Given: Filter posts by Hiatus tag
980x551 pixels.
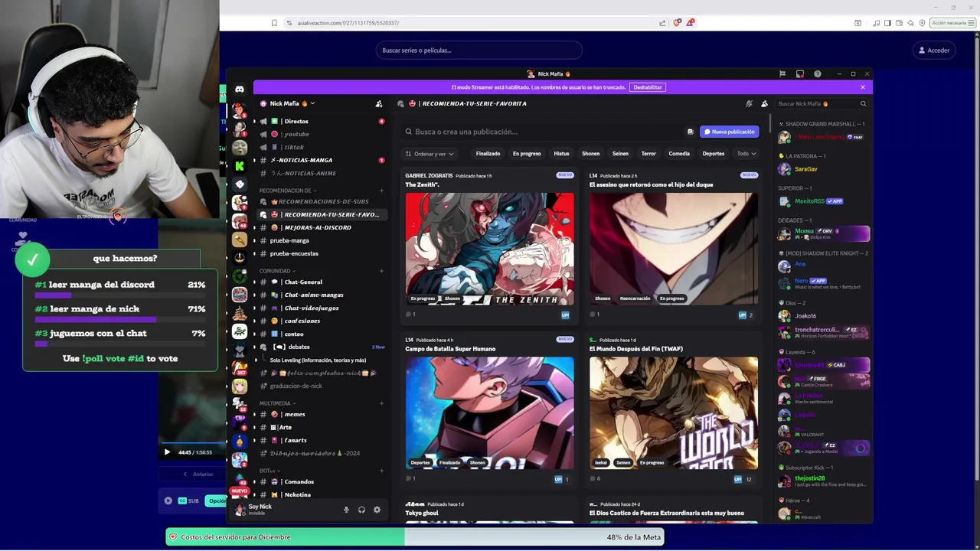Looking at the screenshot, I should click(x=561, y=154).
